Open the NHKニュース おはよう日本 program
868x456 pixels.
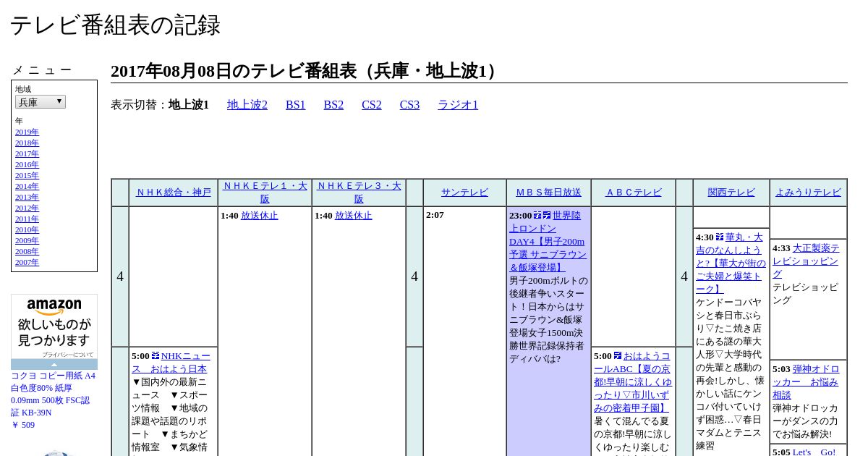pos(171,363)
